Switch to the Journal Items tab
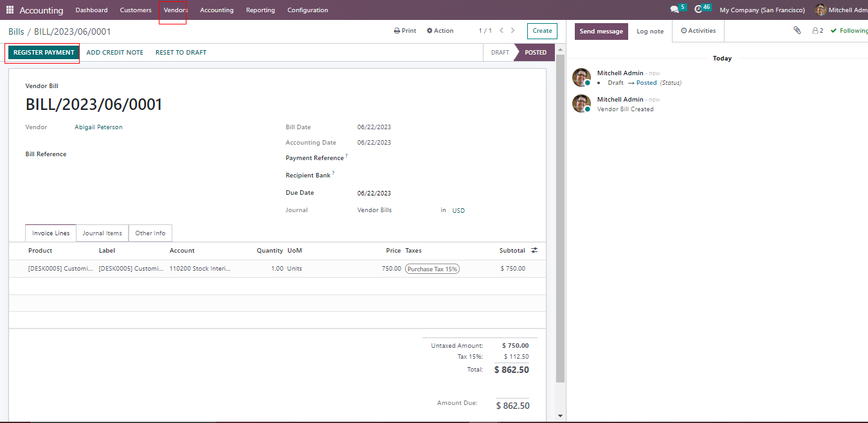The height and width of the screenshot is (423, 868). click(x=102, y=233)
